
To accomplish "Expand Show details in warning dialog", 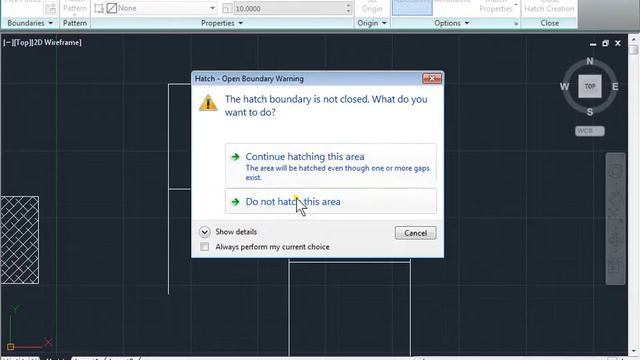I will (228, 232).
